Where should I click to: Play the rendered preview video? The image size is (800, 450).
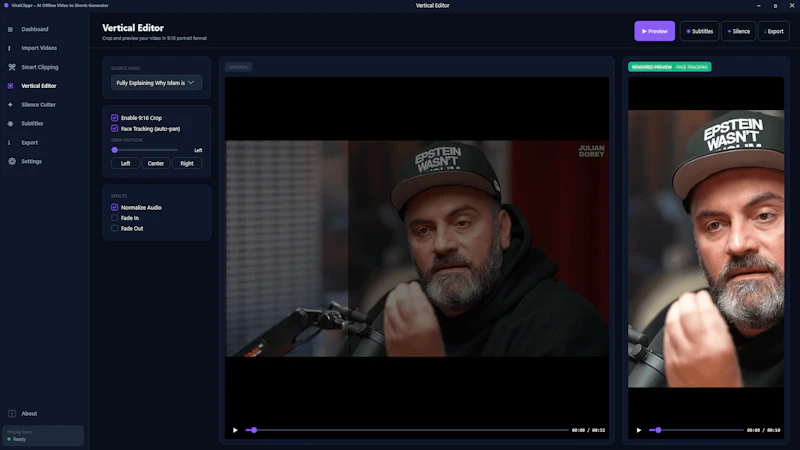[638, 430]
